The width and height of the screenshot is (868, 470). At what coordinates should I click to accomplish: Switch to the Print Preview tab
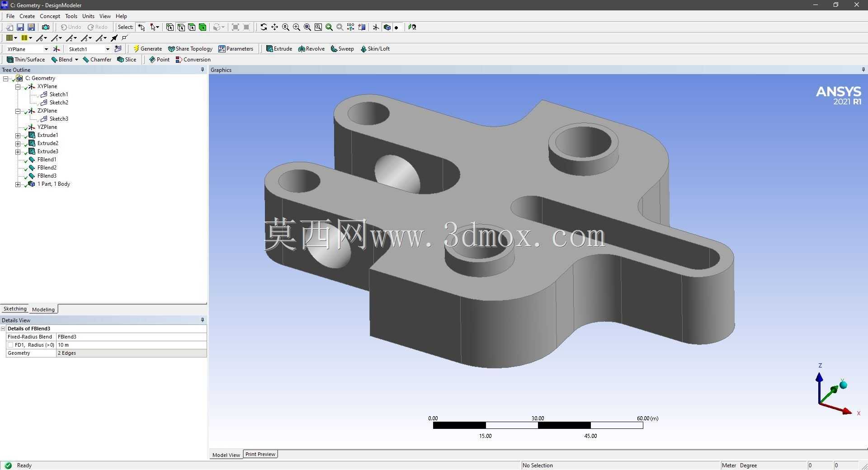(260, 454)
